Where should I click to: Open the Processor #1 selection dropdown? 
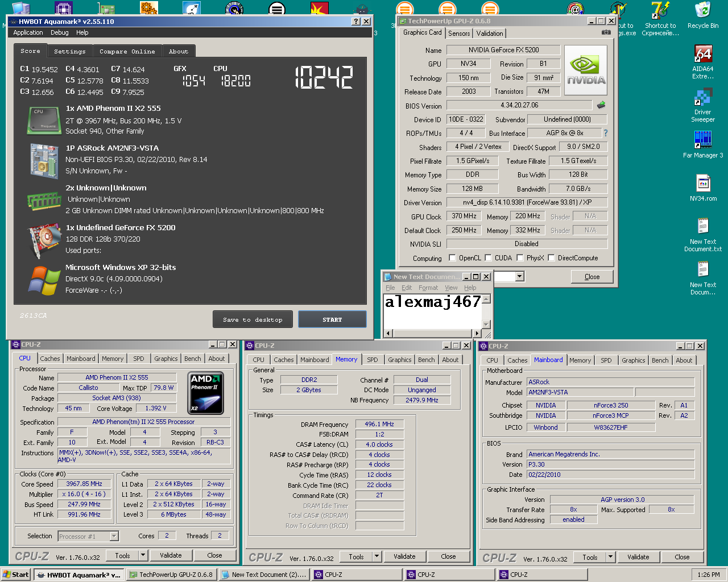tap(114, 536)
